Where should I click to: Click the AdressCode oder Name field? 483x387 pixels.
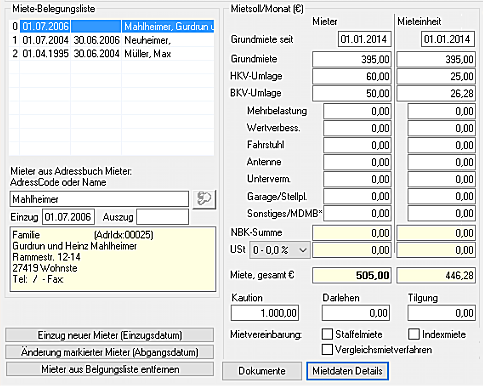click(x=99, y=199)
